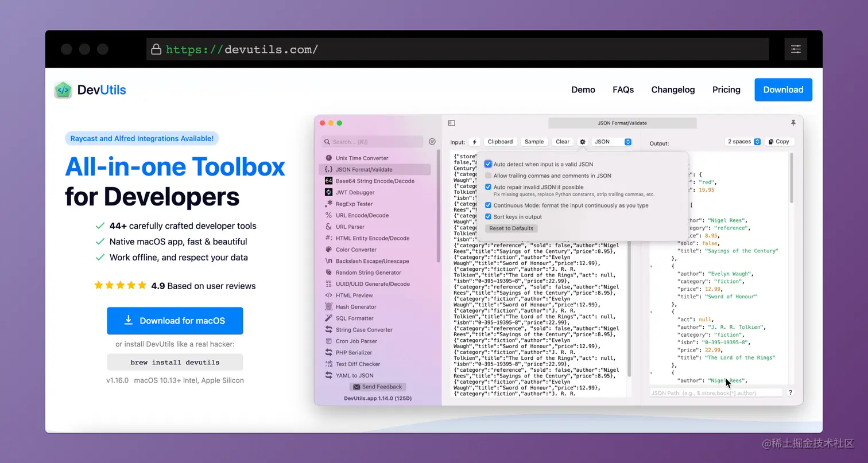Click the pin window icon

(793, 123)
